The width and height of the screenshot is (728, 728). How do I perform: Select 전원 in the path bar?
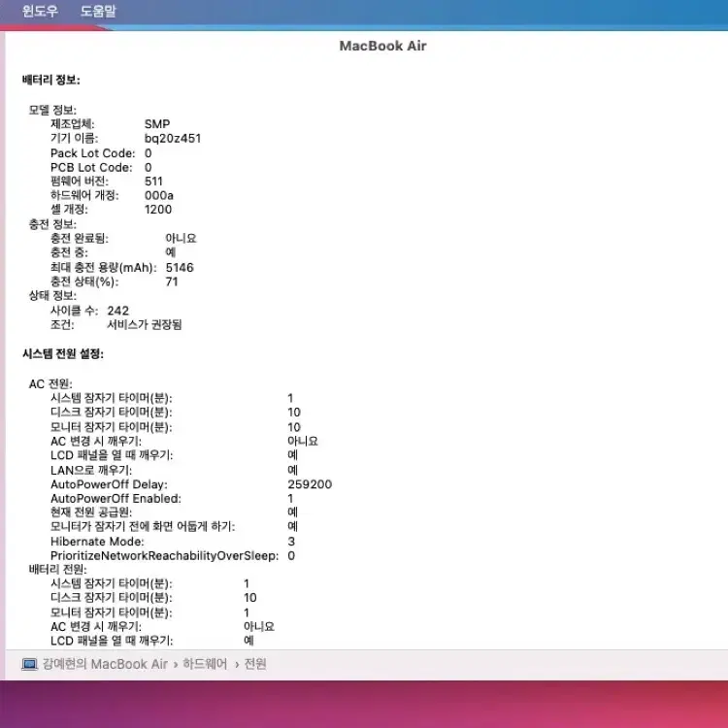click(x=255, y=664)
